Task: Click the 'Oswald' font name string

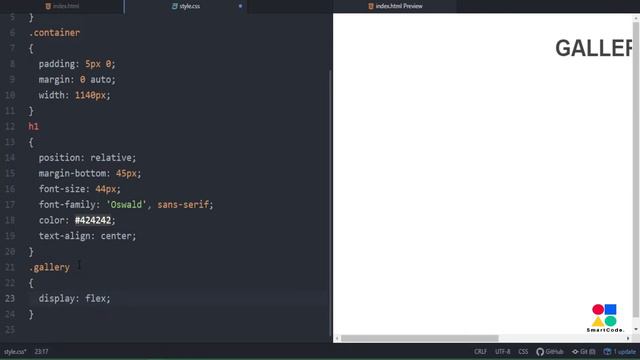Action: coord(126,204)
